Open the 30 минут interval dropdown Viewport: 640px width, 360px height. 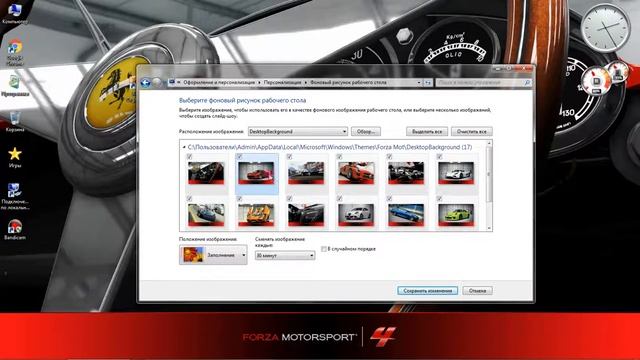pyautogui.click(x=285, y=256)
